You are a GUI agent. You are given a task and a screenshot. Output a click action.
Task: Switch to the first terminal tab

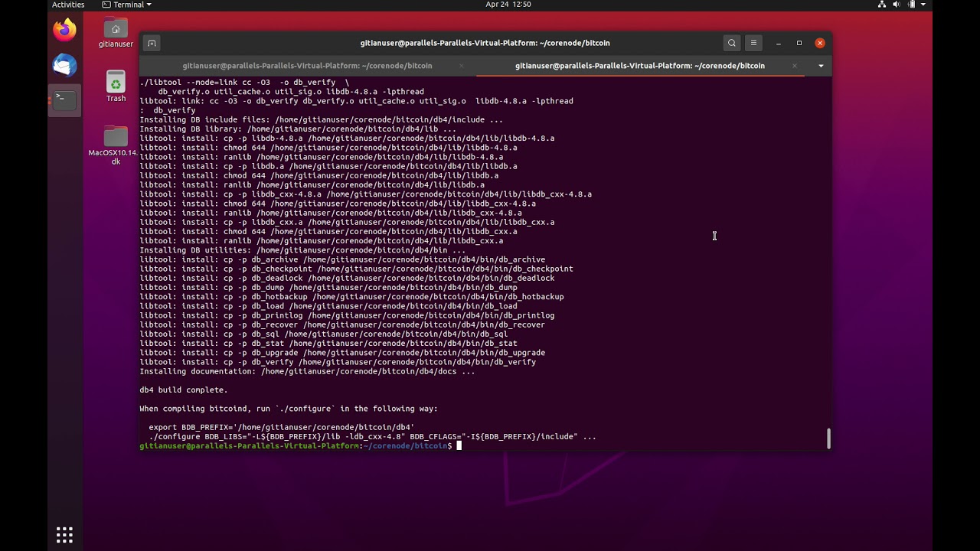[x=307, y=66]
